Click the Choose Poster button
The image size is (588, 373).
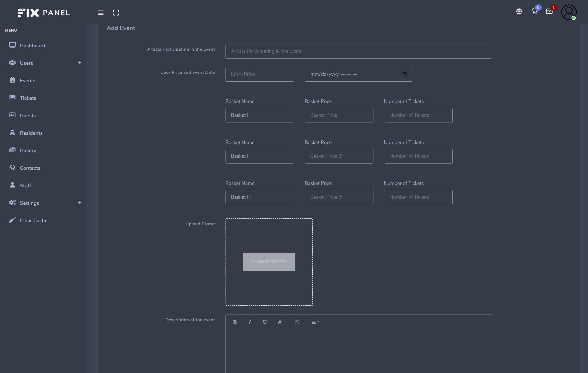point(269,262)
